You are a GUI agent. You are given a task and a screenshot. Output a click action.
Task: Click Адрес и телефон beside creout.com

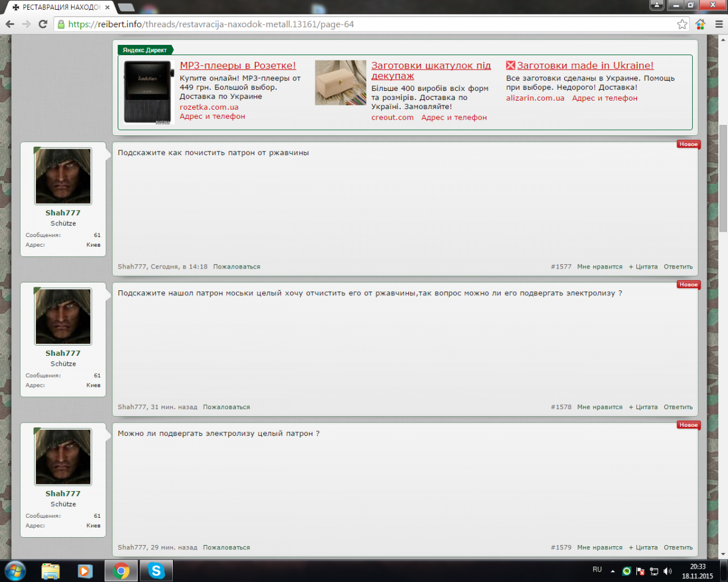tap(454, 117)
